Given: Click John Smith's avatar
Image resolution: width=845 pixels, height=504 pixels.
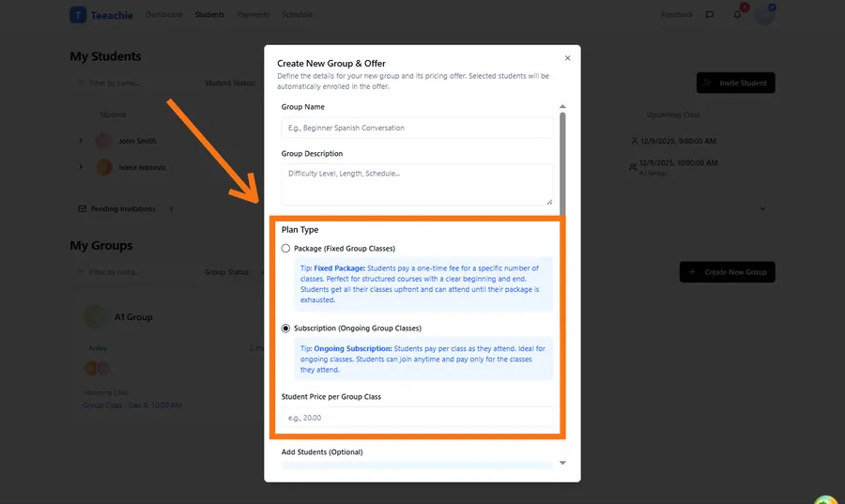Looking at the screenshot, I should point(103,141).
